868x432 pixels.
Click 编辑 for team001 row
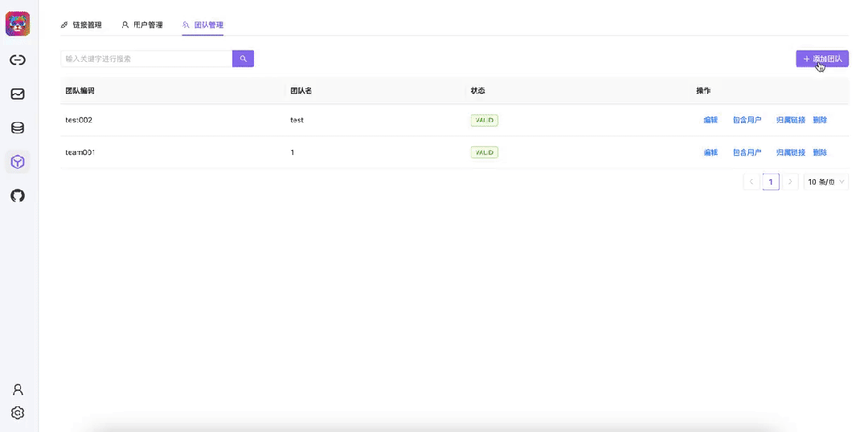[710, 153]
